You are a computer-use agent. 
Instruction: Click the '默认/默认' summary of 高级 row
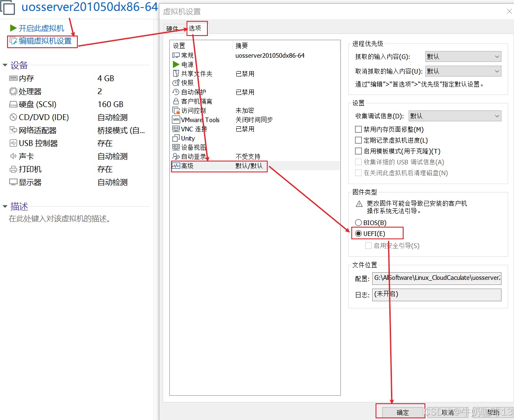coord(249,166)
